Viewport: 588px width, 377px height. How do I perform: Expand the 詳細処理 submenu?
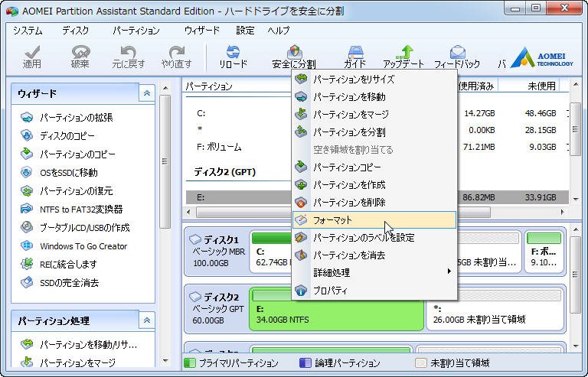(x=374, y=272)
